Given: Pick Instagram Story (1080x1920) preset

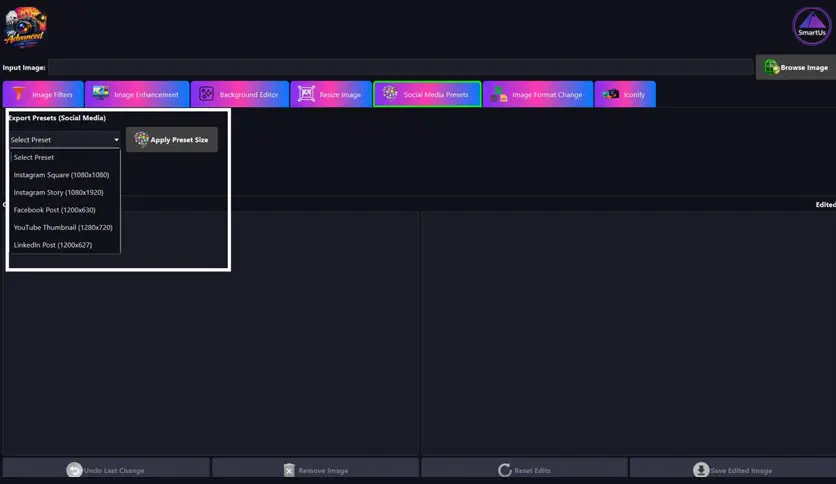Looking at the screenshot, I should tap(65, 192).
